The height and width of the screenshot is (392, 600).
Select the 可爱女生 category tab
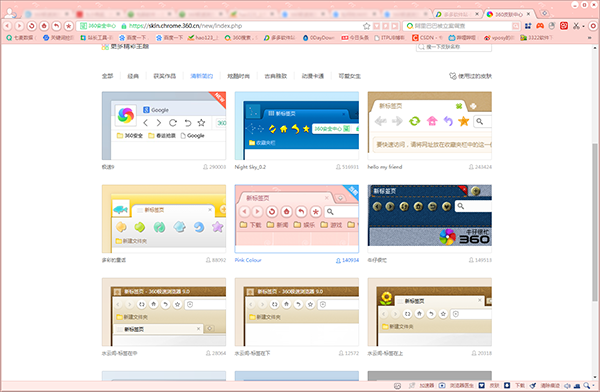(349, 76)
